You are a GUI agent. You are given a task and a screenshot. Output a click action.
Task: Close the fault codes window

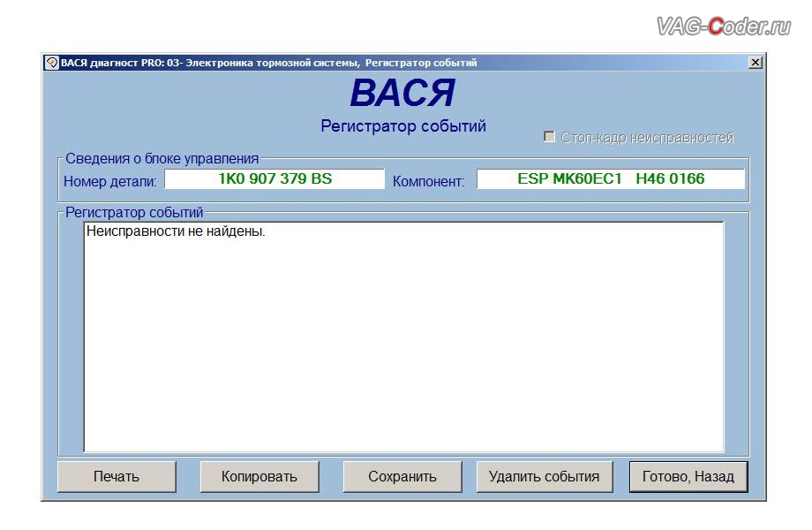click(756, 63)
